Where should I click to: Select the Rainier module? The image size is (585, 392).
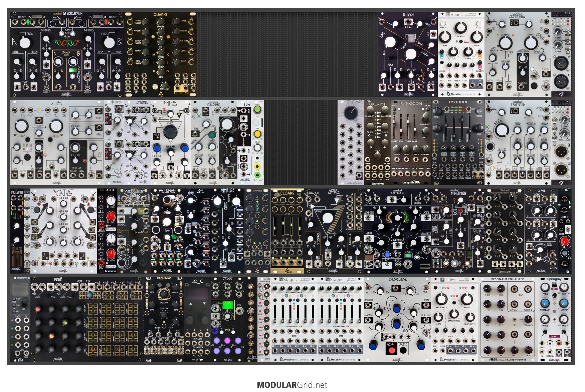(257, 231)
